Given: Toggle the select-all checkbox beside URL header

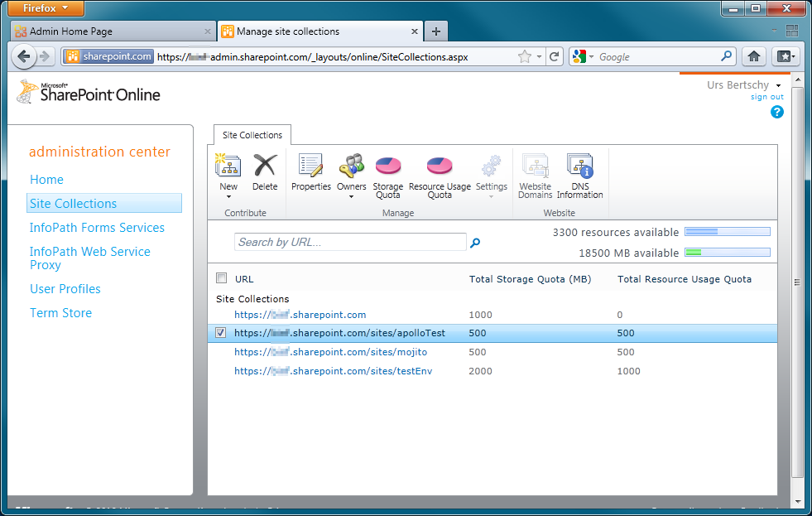Looking at the screenshot, I should tap(221, 278).
